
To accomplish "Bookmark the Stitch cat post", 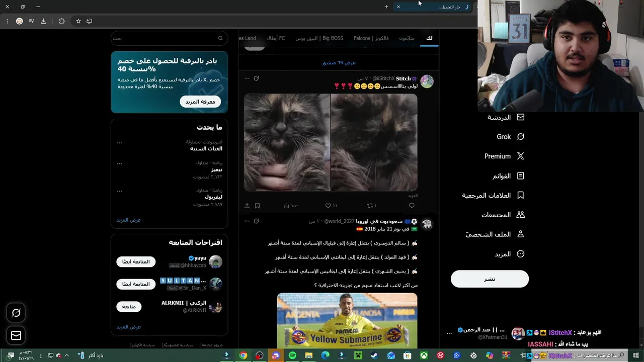I will (257, 206).
